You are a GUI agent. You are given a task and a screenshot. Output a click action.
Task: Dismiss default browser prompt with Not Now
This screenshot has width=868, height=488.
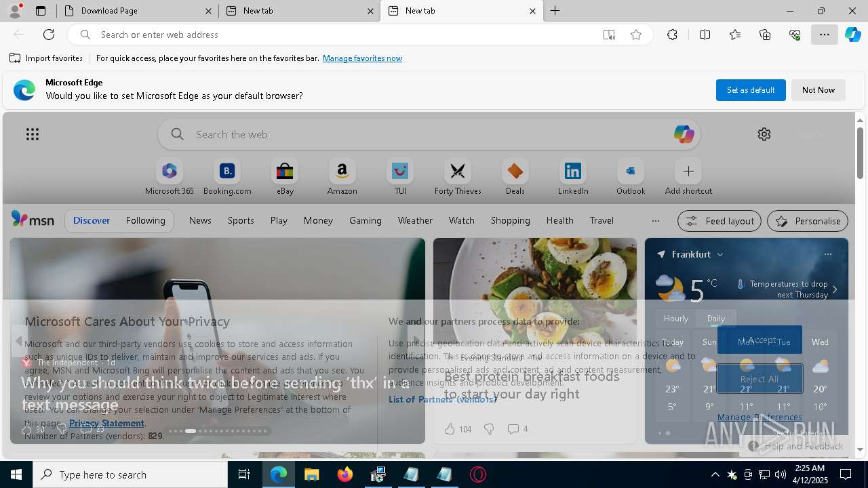(x=818, y=90)
